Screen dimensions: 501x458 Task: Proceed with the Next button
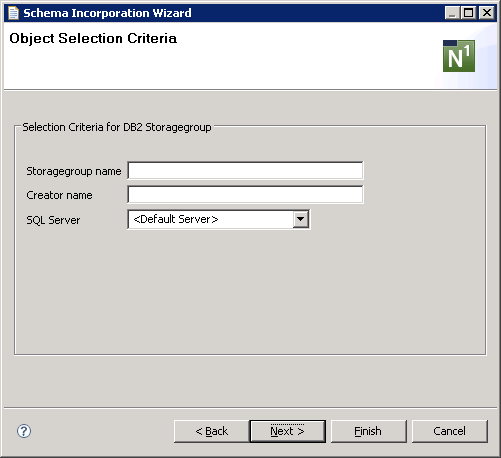tap(287, 431)
